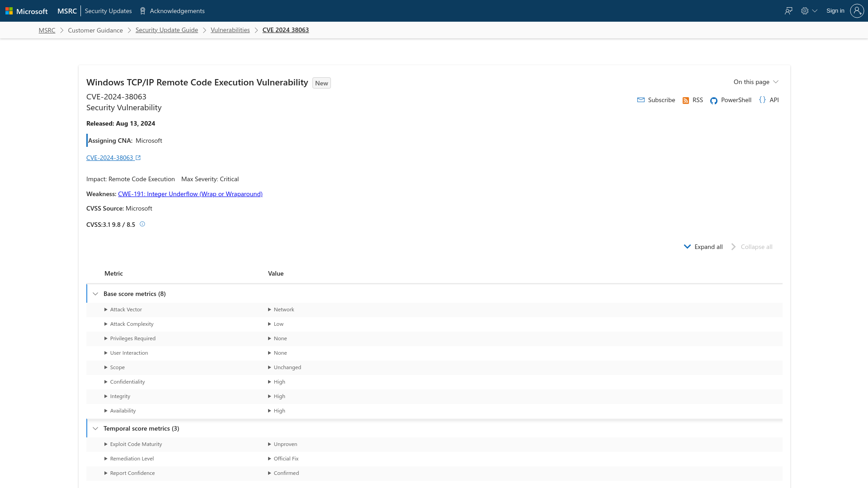Expand the Privileges Required metric row
Screen dimensions: 868x488
click(130, 338)
